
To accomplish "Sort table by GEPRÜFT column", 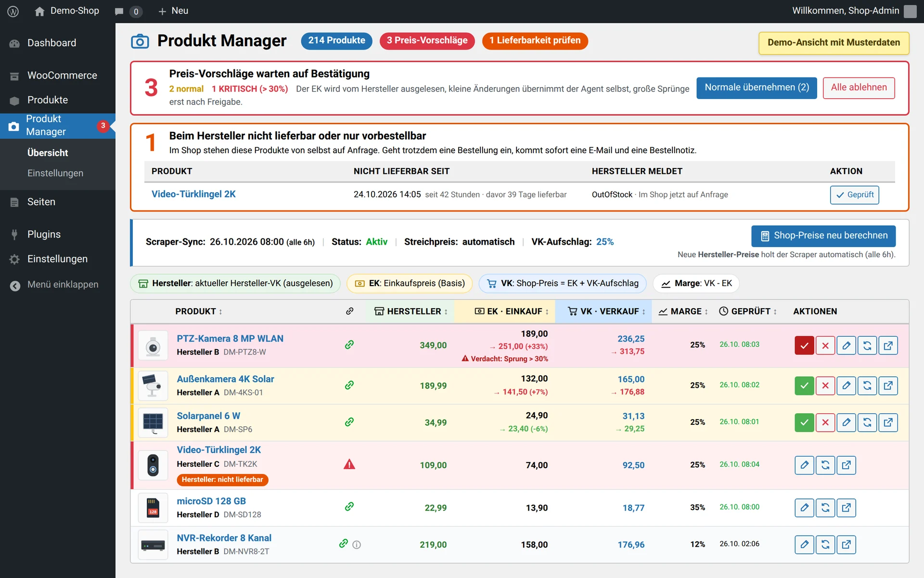I will [x=748, y=311].
